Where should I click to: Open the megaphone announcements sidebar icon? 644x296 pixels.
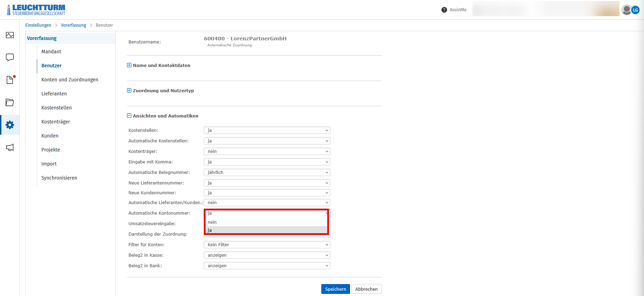(x=10, y=147)
